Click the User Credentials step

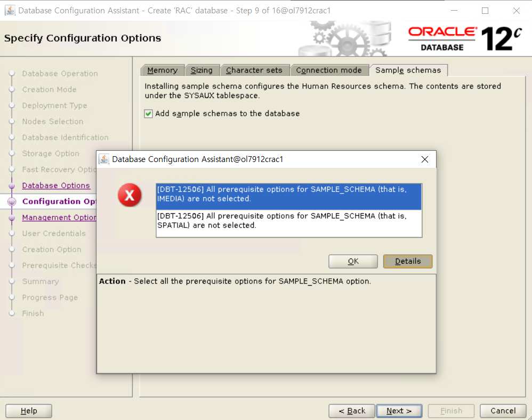(x=54, y=233)
